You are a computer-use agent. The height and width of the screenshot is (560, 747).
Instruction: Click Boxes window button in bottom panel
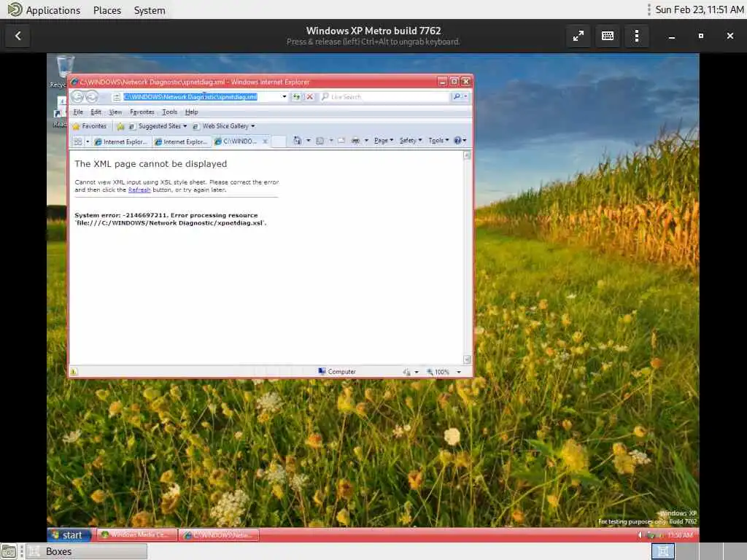point(86,551)
